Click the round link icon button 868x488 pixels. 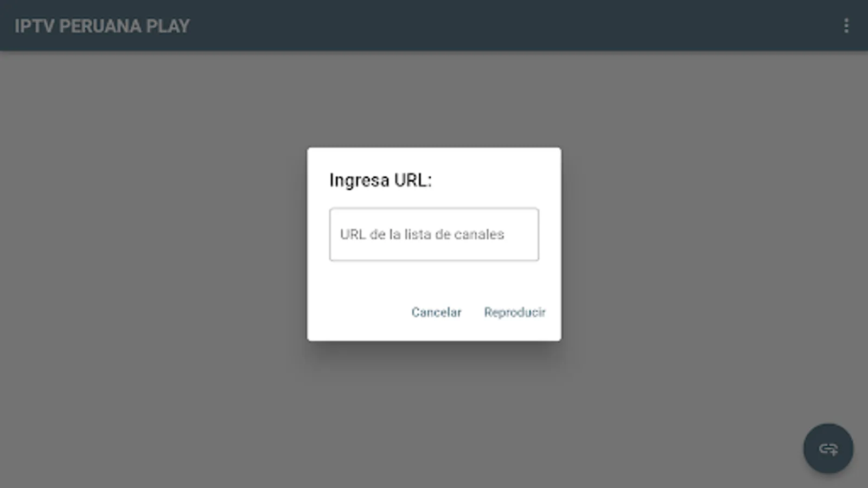tap(828, 448)
